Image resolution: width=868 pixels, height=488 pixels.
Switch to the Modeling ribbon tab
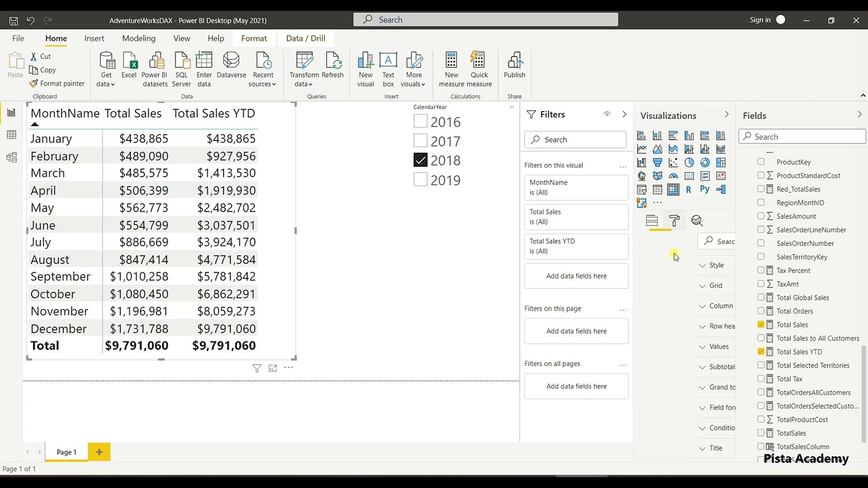coord(139,39)
